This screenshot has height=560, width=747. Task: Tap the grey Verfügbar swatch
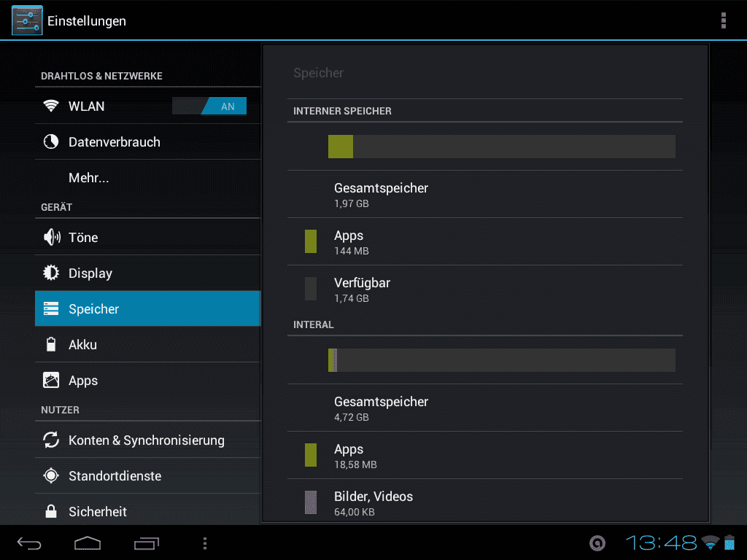coord(311,289)
